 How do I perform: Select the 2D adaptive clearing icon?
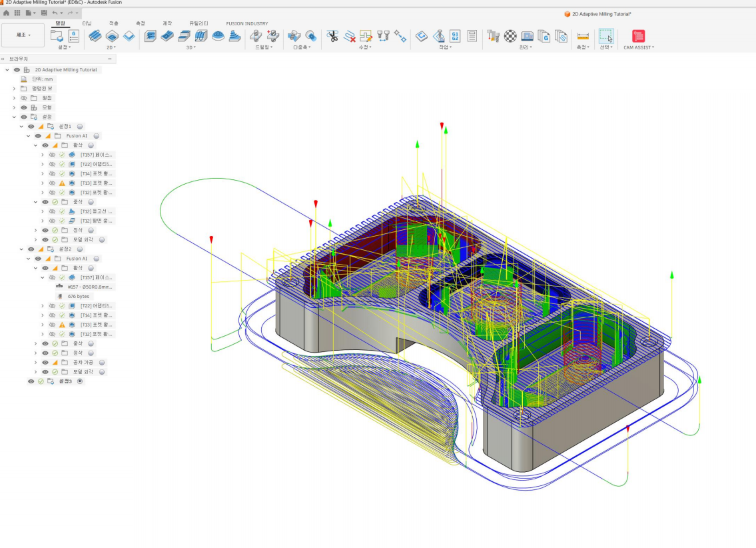95,36
